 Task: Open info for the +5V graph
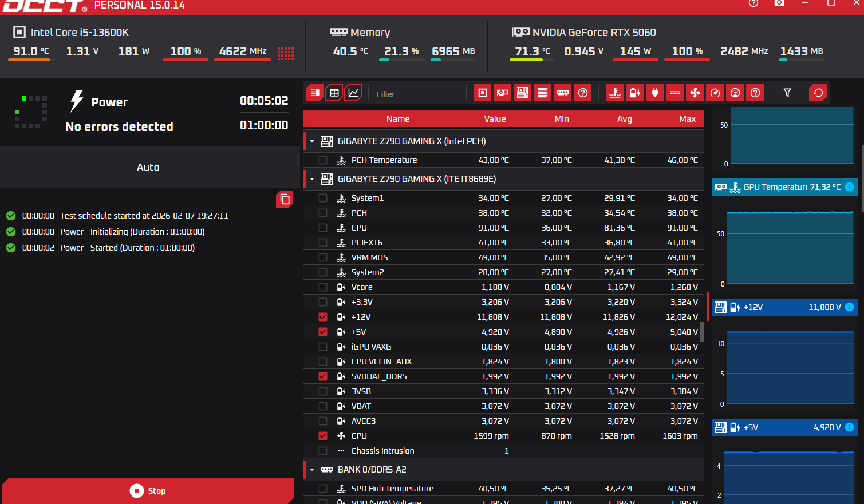[x=850, y=427]
